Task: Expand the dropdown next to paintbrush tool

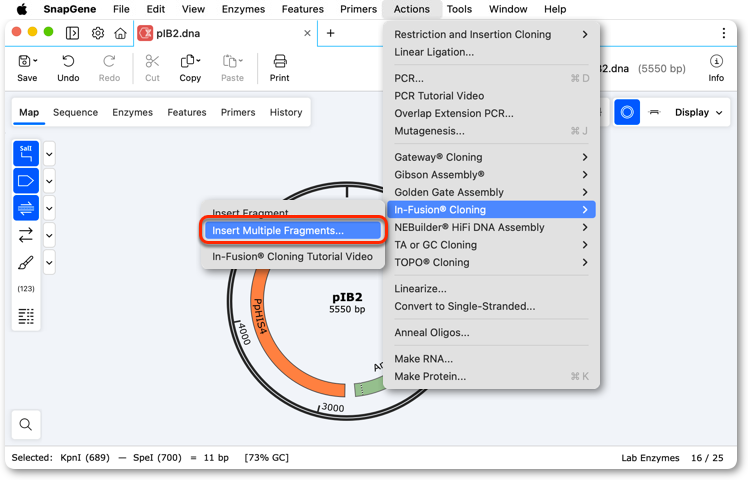Action: 49,263
